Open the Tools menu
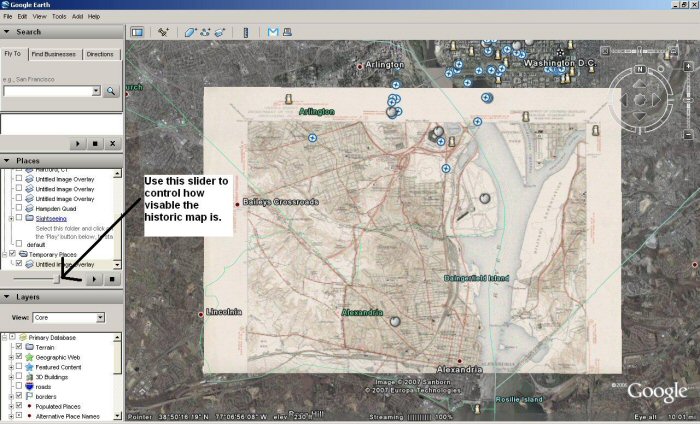Image resolution: width=700 pixels, height=424 pixels. (59, 17)
